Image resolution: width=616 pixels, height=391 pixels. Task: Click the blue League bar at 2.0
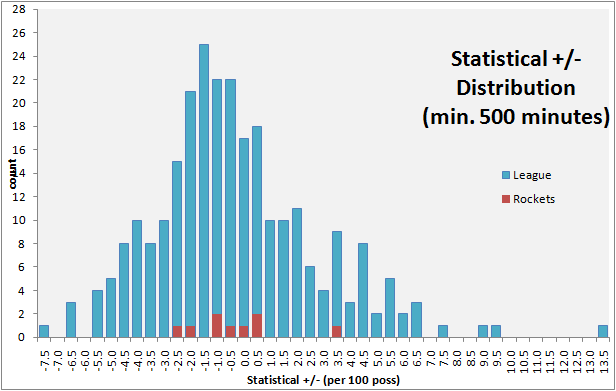click(x=297, y=273)
